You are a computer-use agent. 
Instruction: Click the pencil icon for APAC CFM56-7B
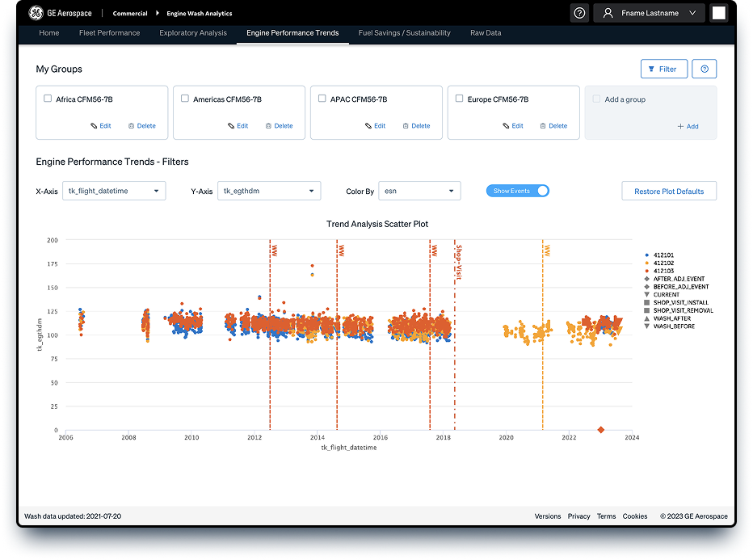[x=368, y=126]
